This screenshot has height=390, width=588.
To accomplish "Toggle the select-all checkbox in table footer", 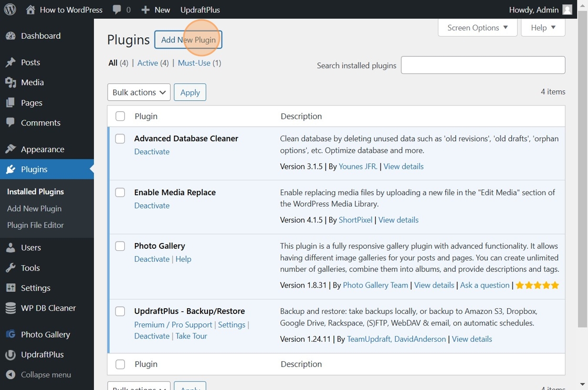I will (x=120, y=364).
